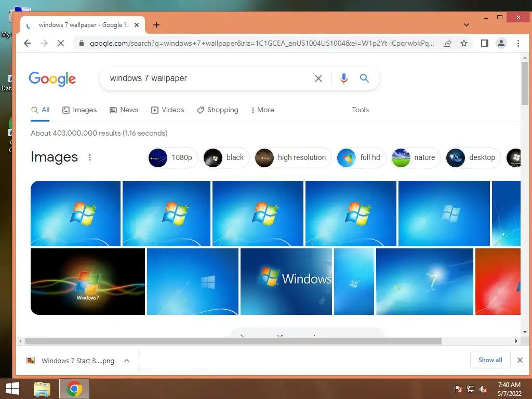
Task: Open the wallpaper showing Windows text logo
Action: click(286, 282)
